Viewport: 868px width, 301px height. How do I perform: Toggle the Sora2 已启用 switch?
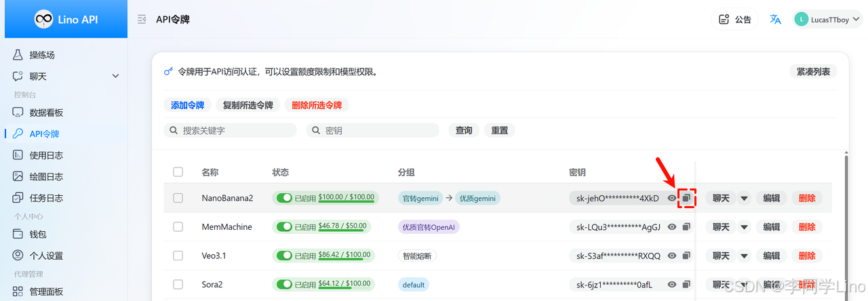(284, 285)
